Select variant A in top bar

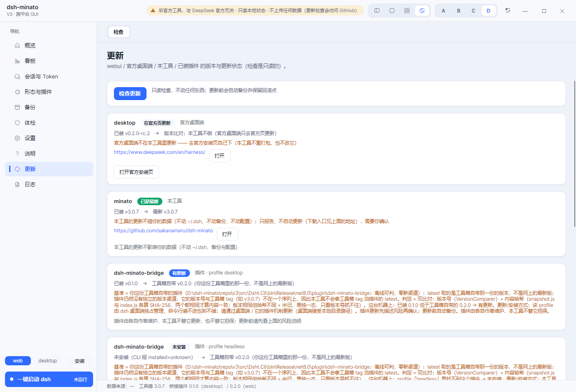pyautogui.click(x=443, y=11)
